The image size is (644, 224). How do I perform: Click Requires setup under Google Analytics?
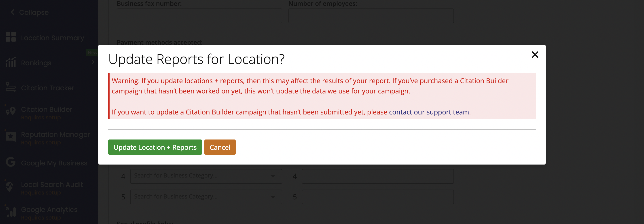tap(41, 218)
